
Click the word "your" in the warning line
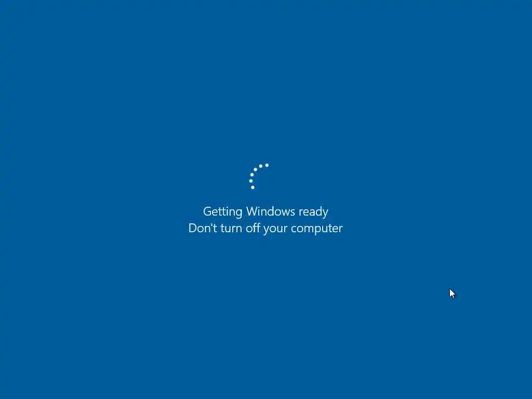pos(275,229)
